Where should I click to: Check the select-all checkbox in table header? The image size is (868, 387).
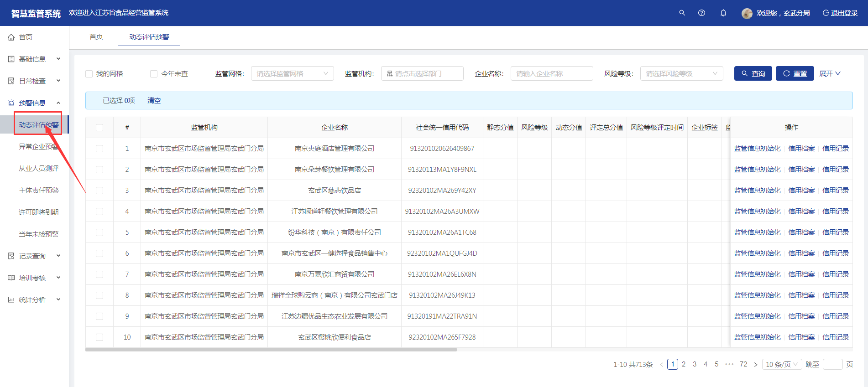(x=99, y=128)
